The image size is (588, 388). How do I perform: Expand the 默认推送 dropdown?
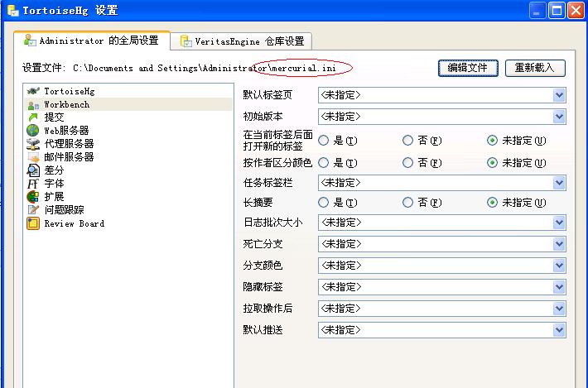(441, 330)
